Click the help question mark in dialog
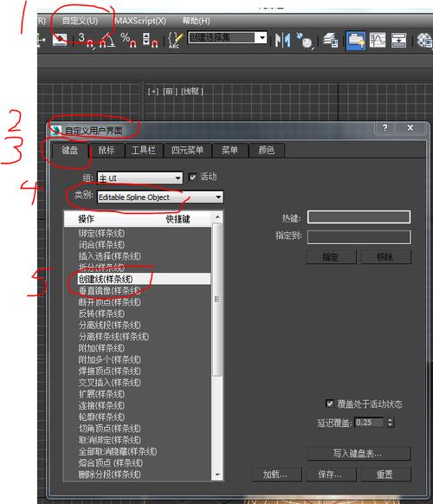Viewport: 433px width, 504px height. click(x=385, y=128)
